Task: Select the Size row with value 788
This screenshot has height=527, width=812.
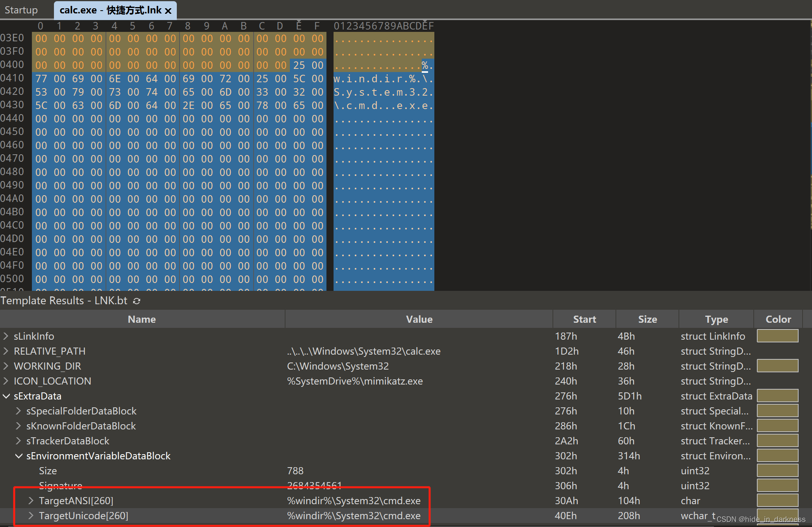Action: point(48,471)
